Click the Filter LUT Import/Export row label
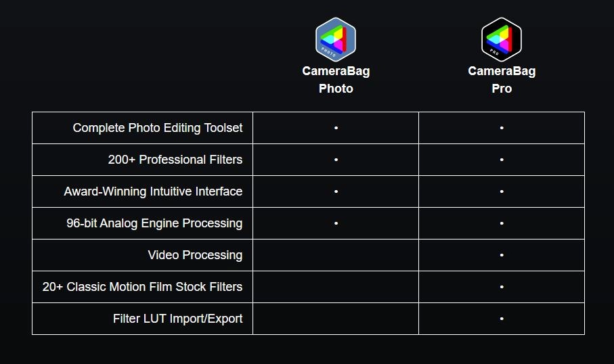This screenshot has width=614, height=364. coord(177,319)
